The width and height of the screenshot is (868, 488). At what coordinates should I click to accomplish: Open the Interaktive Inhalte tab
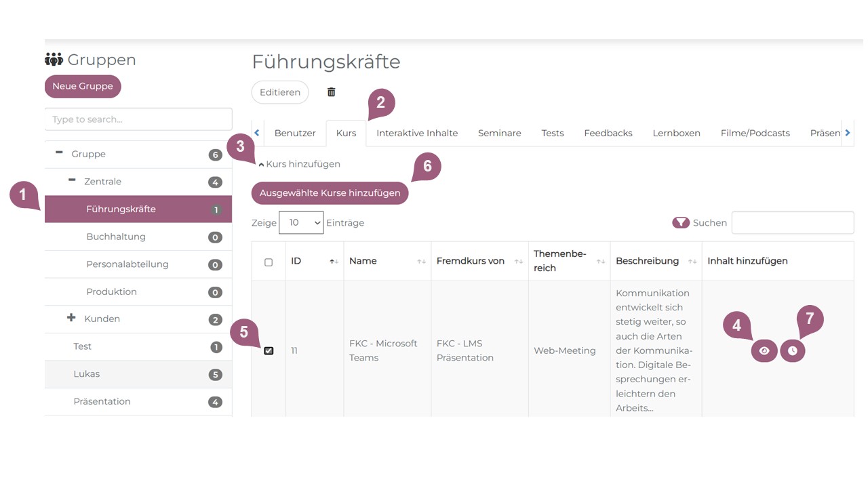click(417, 134)
